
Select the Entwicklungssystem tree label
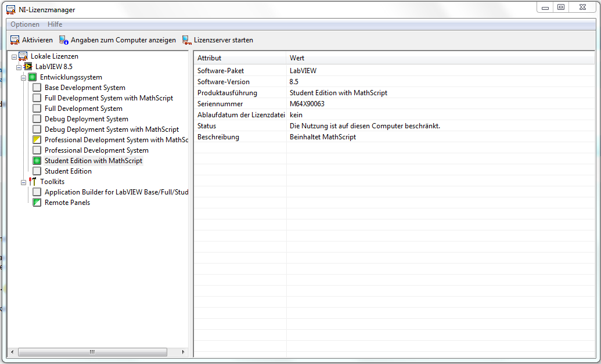coord(71,77)
